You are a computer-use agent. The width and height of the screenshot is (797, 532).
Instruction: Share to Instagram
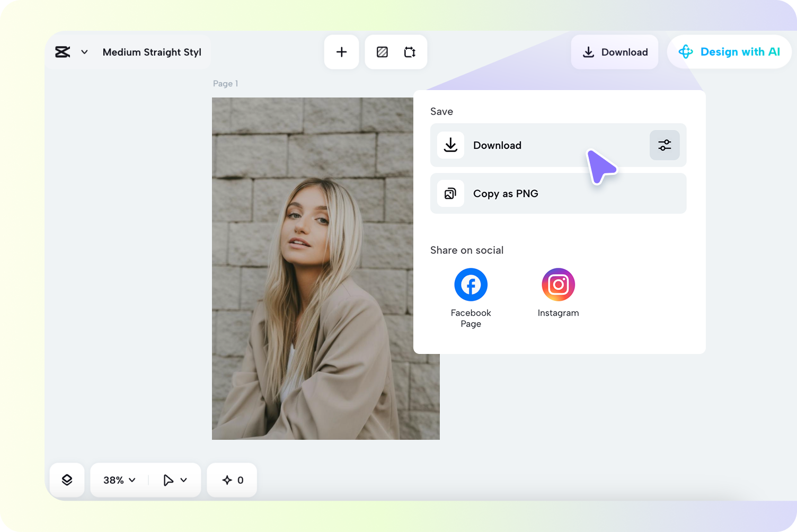558,285
